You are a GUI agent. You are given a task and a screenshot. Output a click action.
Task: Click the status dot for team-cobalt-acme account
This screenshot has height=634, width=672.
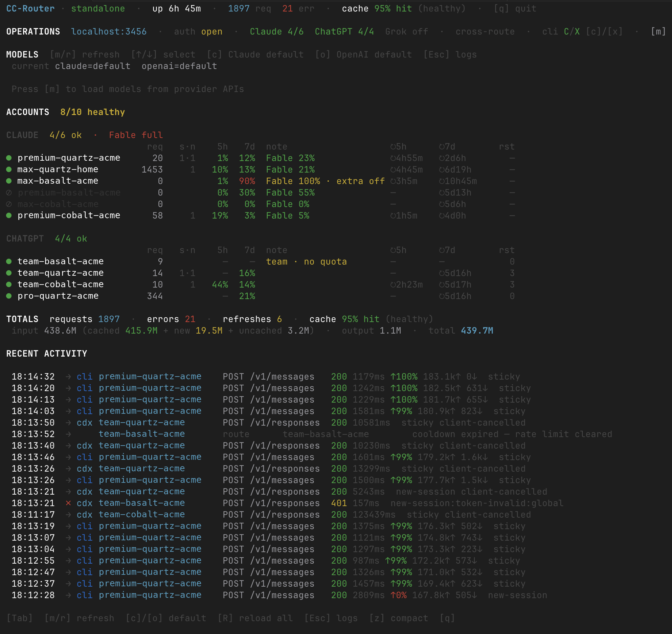(x=9, y=285)
